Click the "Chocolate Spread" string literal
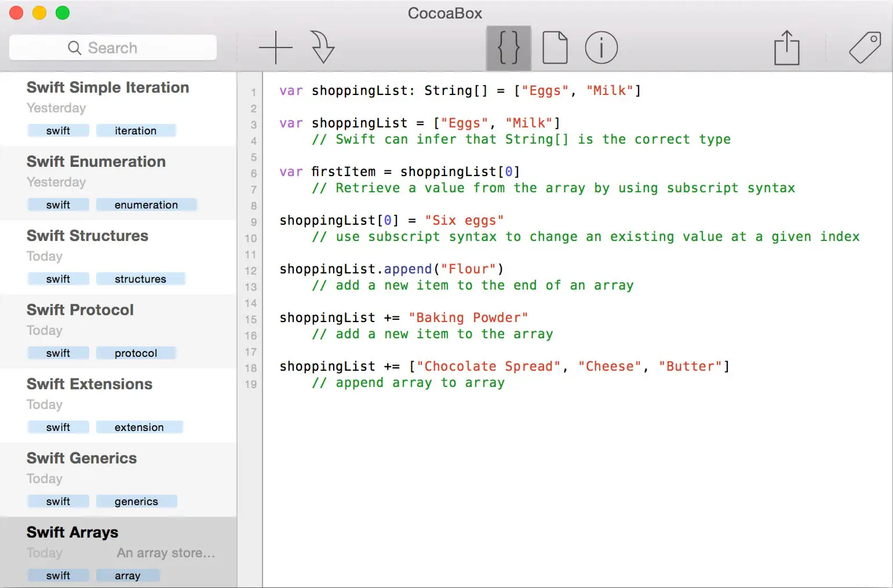 point(489,367)
